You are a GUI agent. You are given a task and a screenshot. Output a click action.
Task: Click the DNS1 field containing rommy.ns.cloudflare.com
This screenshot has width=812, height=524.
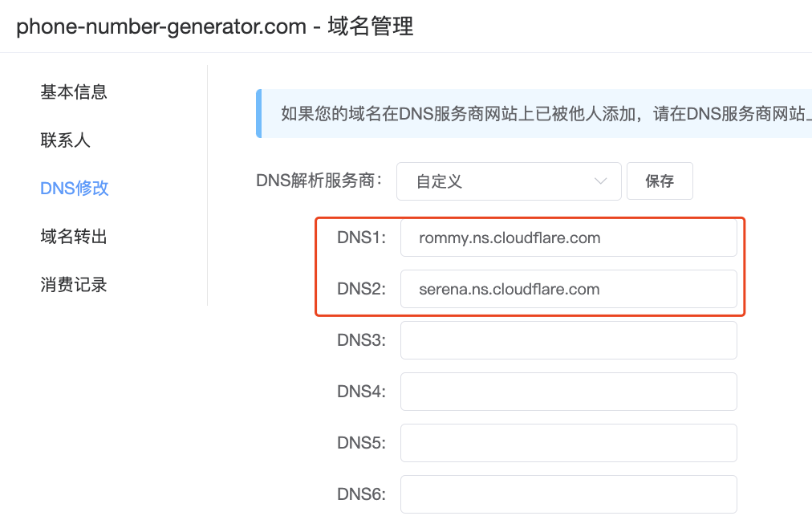[x=568, y=238]
